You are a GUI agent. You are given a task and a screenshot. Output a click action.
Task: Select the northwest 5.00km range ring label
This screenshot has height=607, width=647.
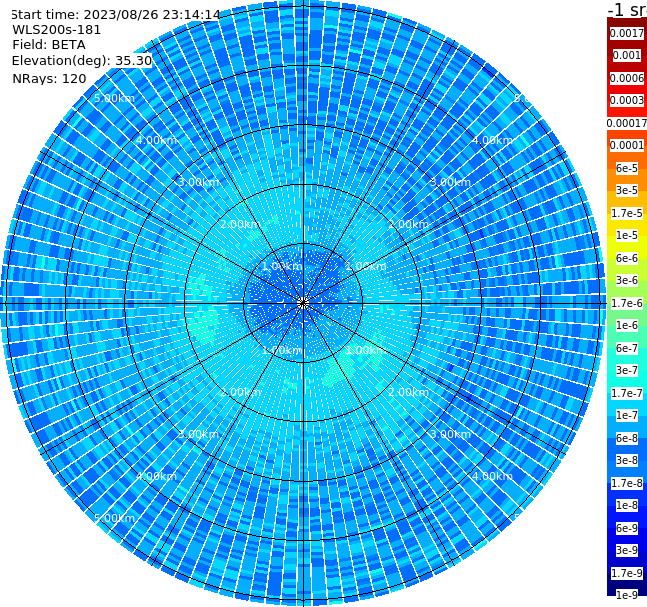click(114, 98)
